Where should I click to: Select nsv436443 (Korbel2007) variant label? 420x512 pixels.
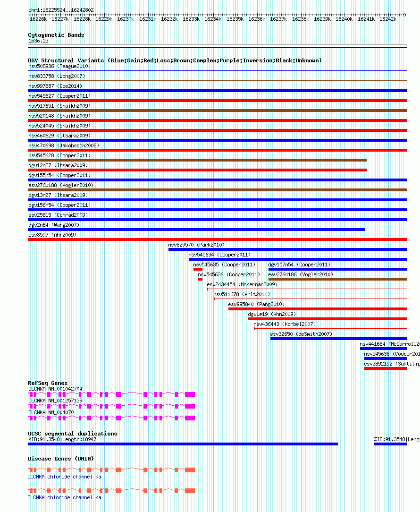285,324
